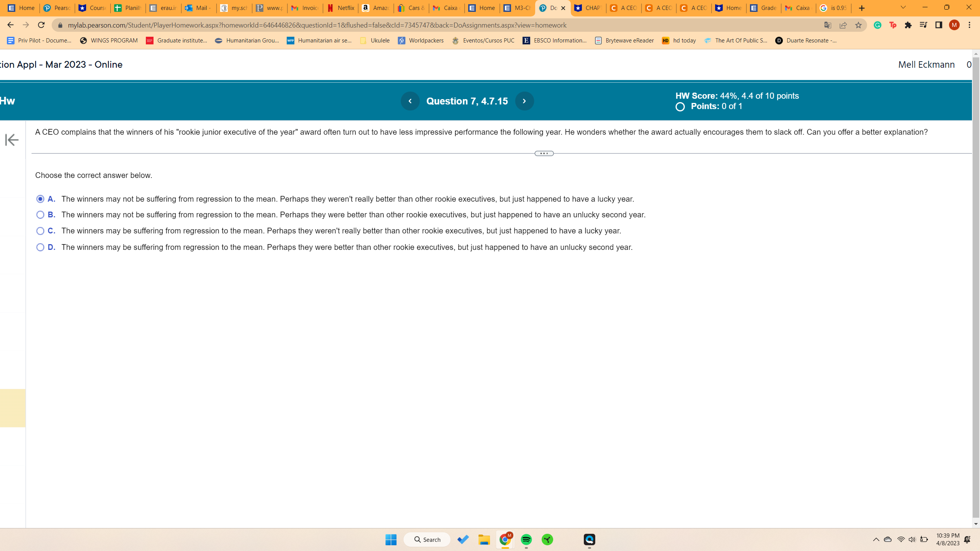
Task: Expand the question details ellipsis handle
Action: click(544, 153)
